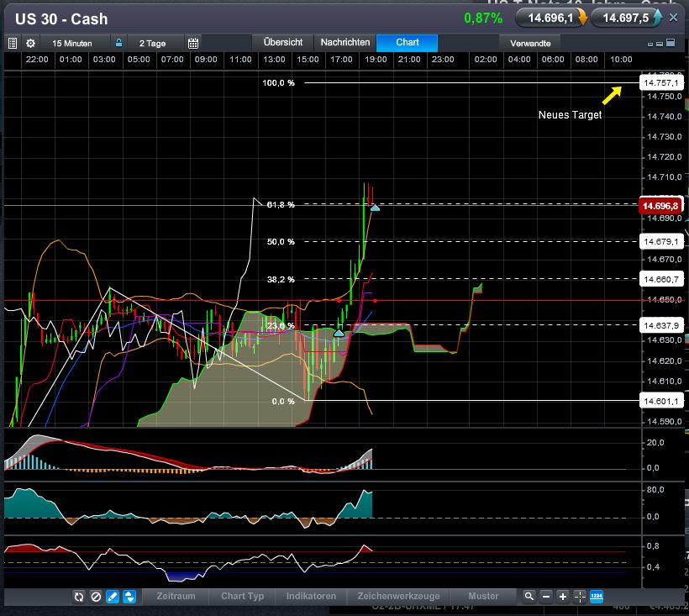This screenshot has height=616, width=689.
Task: Click the sell price 14.696,1 button
Action: click(x=551, y=18)
